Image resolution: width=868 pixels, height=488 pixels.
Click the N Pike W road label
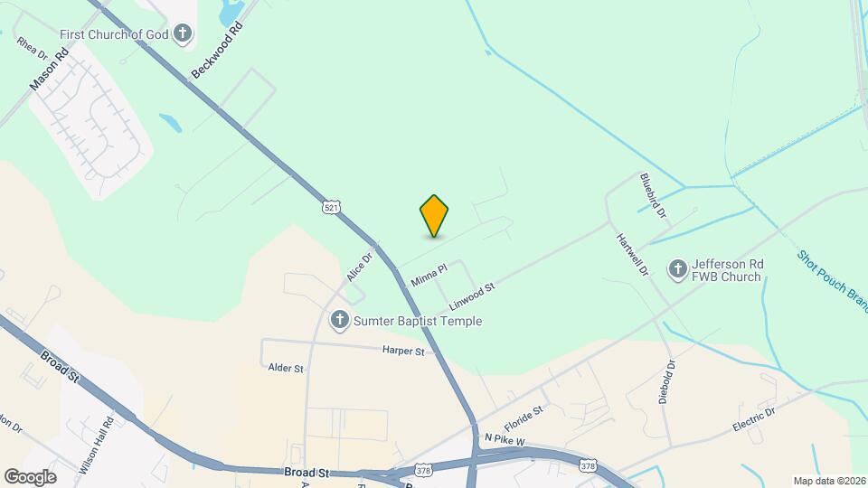point(505,439)
